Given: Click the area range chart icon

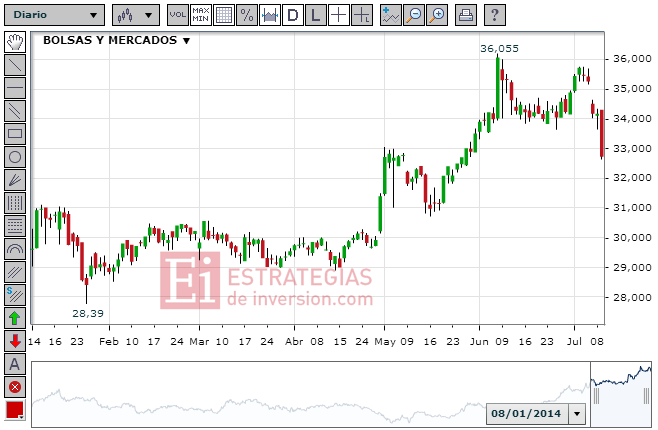Looking at the screenshot, I should tap(270, 16).
